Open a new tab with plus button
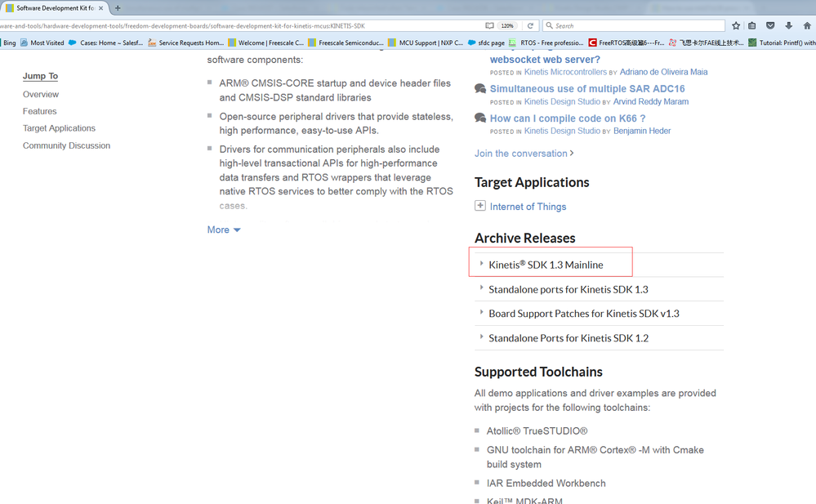The width and height of the screenshot is (816, 504). (118, 8)
